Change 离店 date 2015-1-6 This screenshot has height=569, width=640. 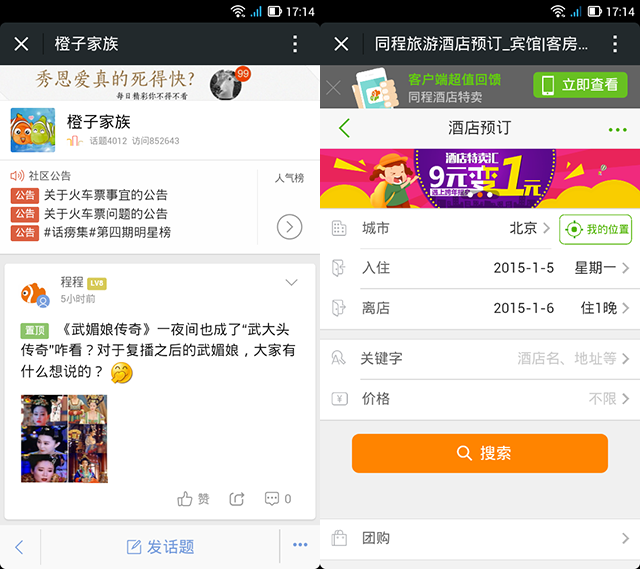tap(480, 308)
